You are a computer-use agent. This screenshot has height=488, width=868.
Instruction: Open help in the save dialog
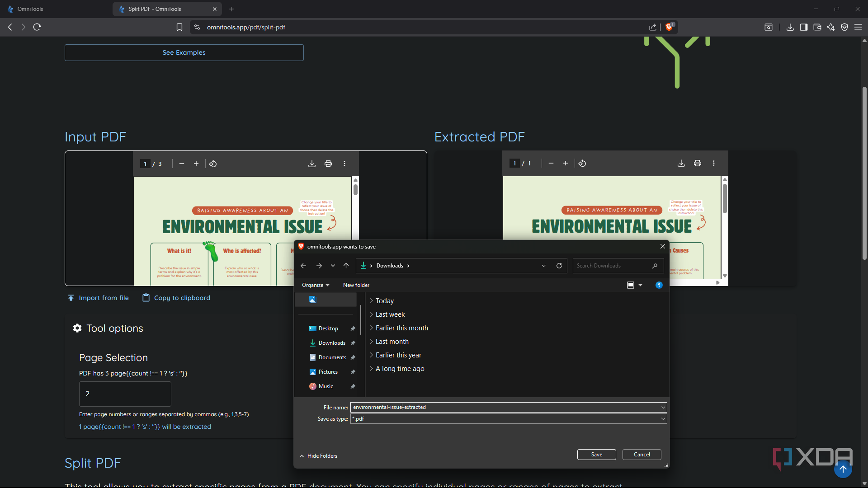659,285
